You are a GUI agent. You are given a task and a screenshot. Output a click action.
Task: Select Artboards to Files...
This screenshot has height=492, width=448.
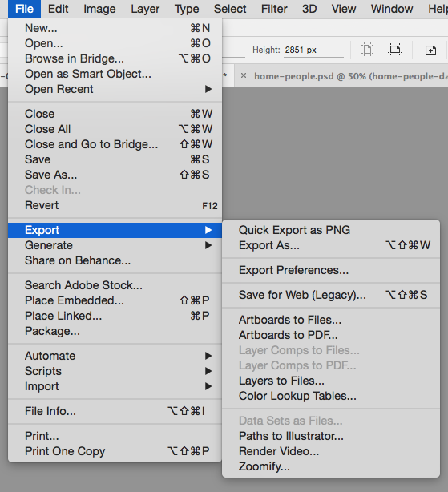pyautogui.click(x=331, y=320)
